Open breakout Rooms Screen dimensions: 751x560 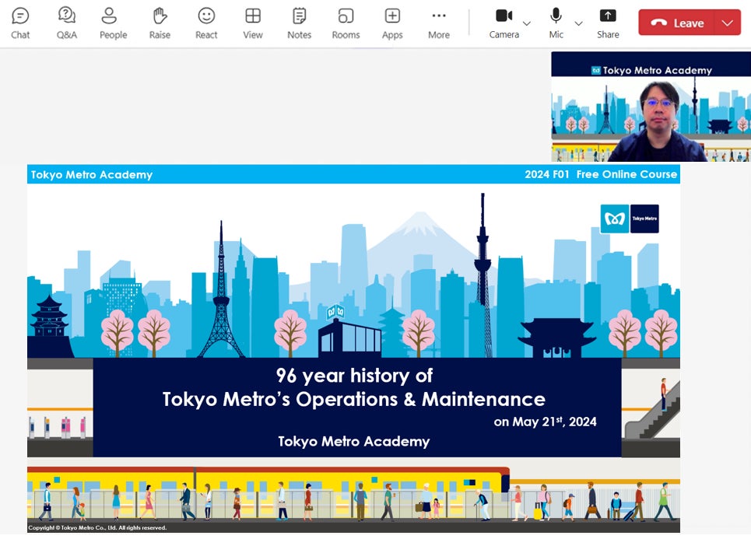click(346, 23)
